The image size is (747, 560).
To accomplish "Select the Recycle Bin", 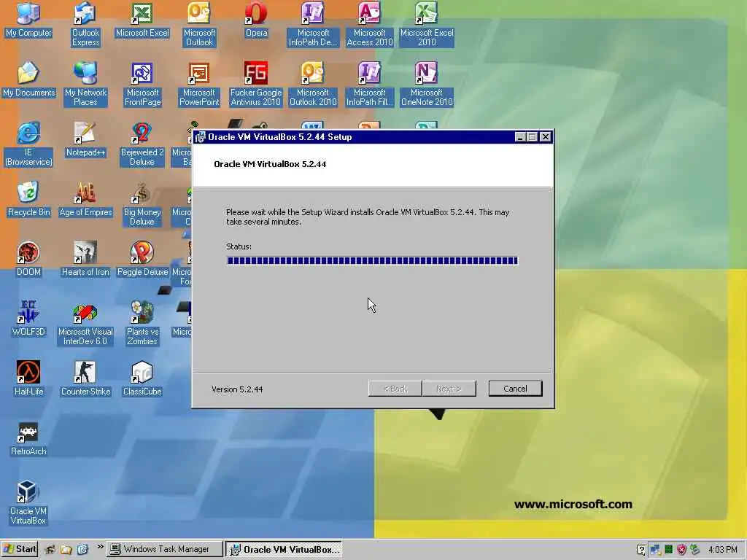I will [28, 199].
